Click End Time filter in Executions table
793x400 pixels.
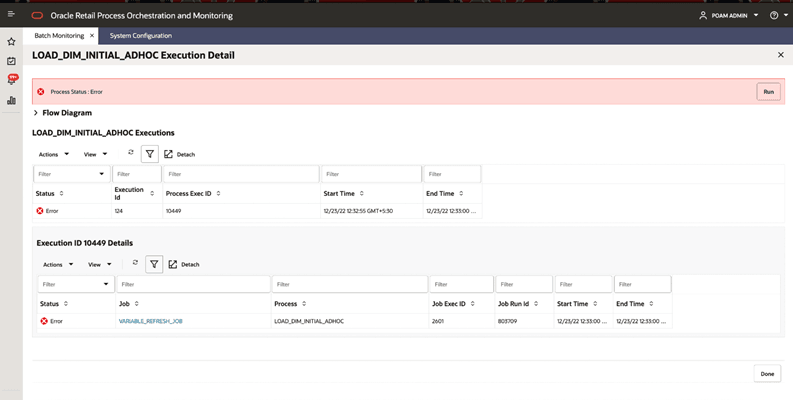coord(452,174)
